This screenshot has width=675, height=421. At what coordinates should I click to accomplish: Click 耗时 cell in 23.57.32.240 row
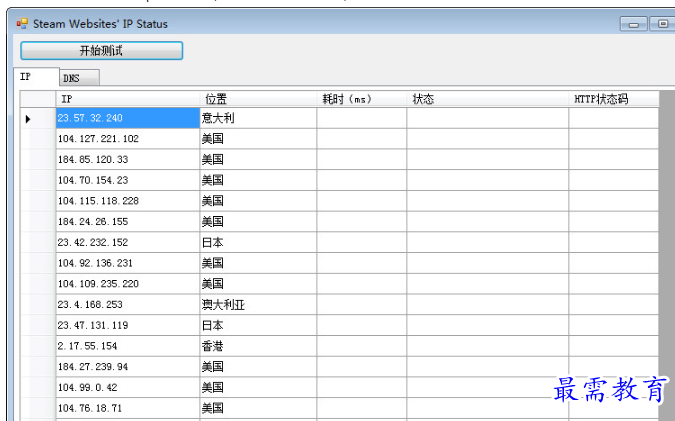(362, 118)
